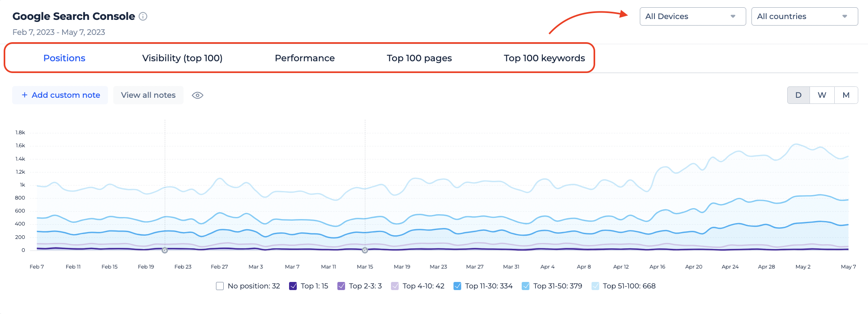This screenshot has height=314, width=868.
Task: Click the Apr 24 axis label
Action: coord(730,267)
